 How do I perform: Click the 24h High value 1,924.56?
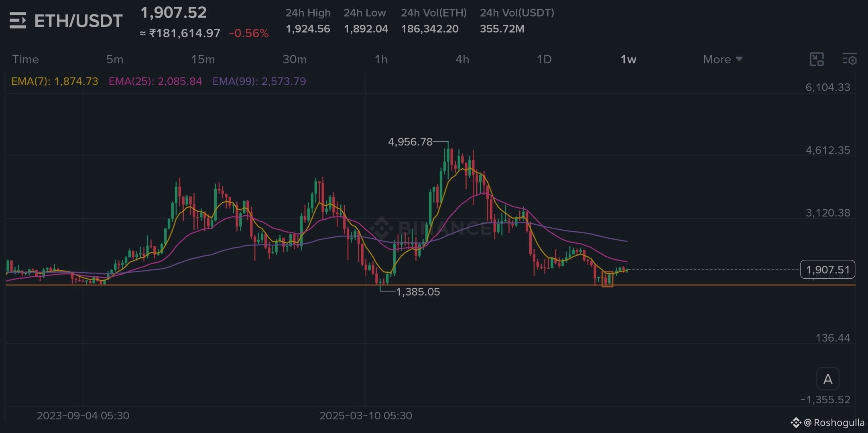coord(308,29)
